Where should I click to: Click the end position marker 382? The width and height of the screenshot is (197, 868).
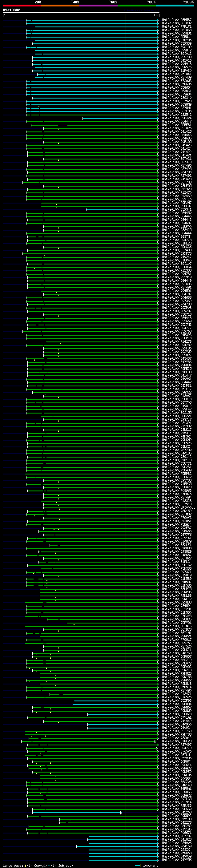(x=155, y=15)
